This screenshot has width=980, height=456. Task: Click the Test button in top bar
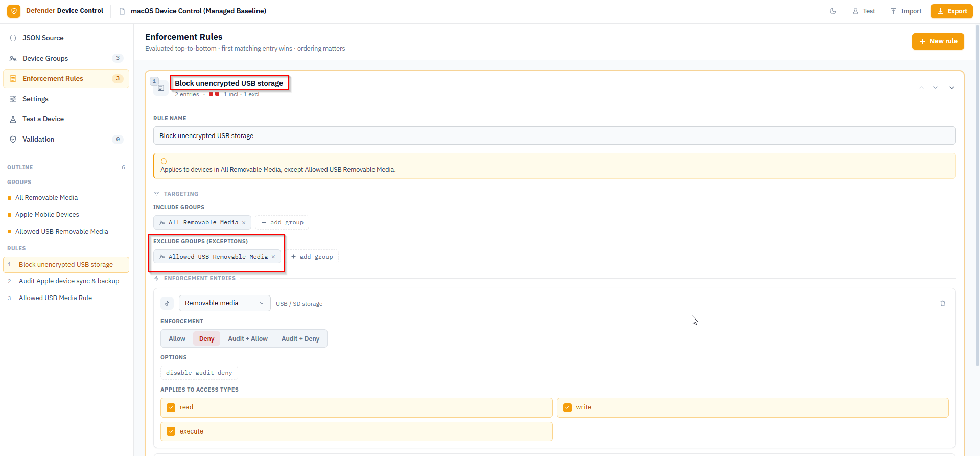[x=864, y=11]
